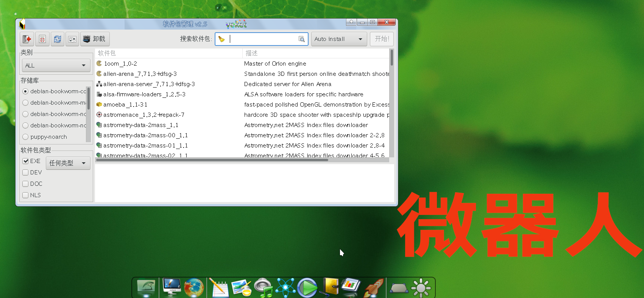
Task: Open the ALL category dropdown
Action: 56,66
